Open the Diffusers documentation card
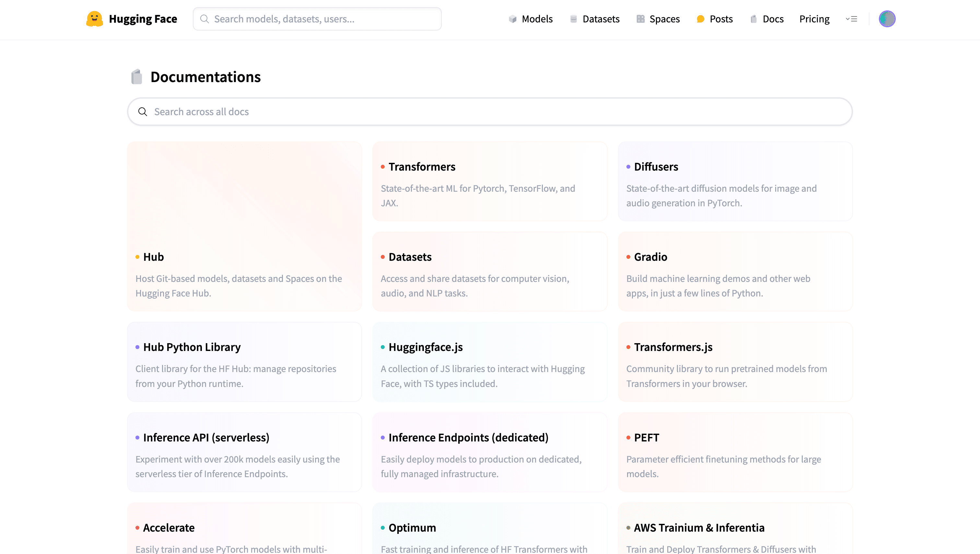 click(x=735, y=181)
